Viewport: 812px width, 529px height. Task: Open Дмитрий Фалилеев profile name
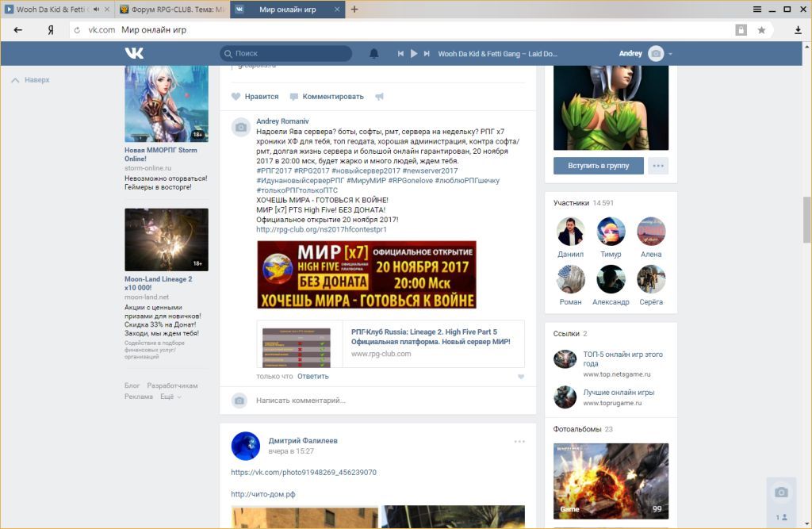(x=303, y=440)
